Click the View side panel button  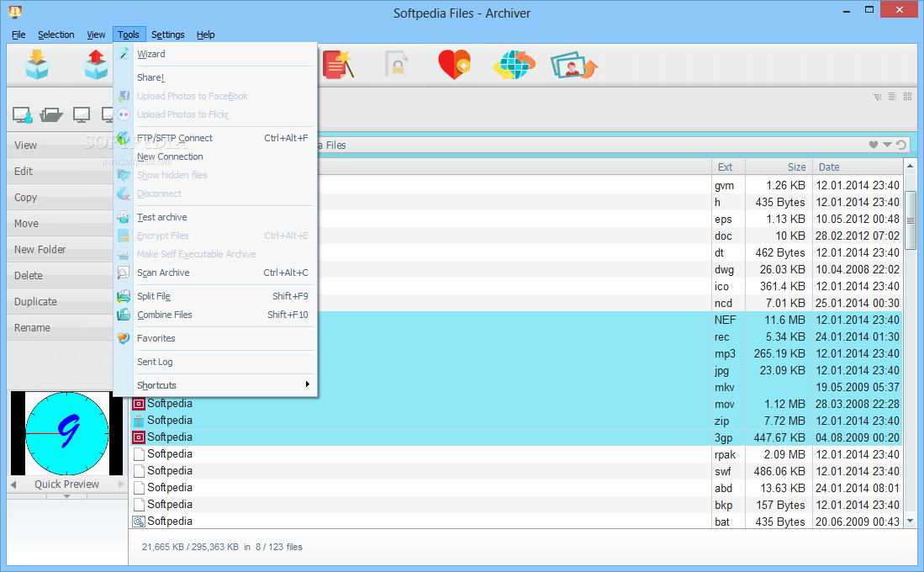point(60,145)
